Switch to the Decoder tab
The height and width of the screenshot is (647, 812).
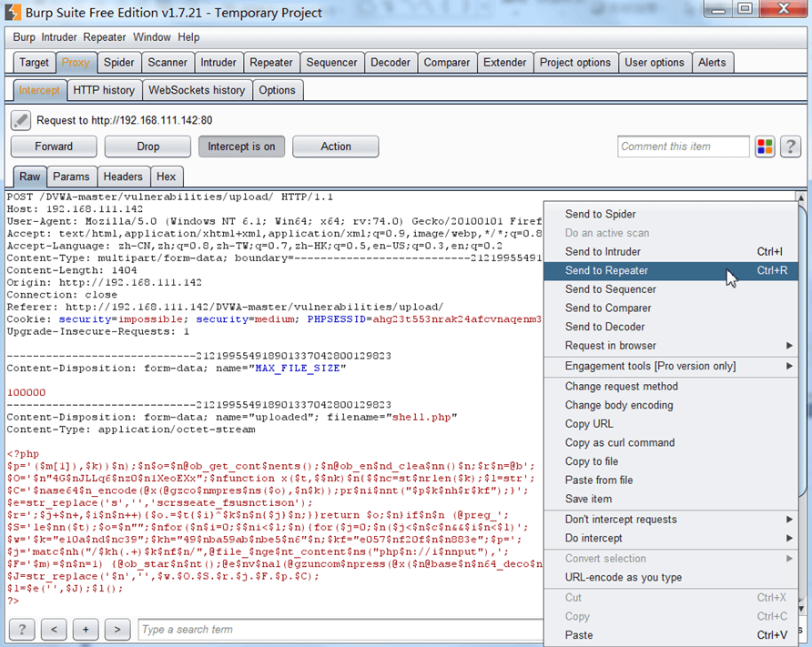[390, 63]
